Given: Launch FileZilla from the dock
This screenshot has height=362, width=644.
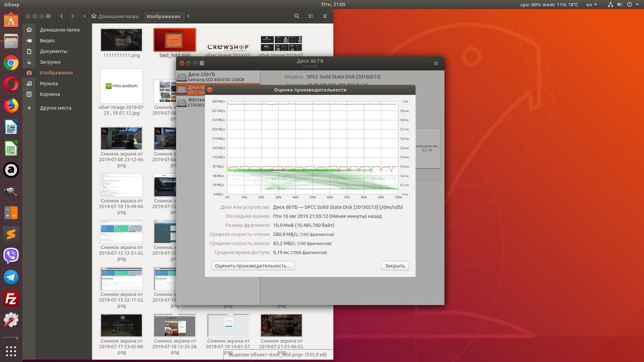Looking at the screenshot, I should [x=11, y=299].
